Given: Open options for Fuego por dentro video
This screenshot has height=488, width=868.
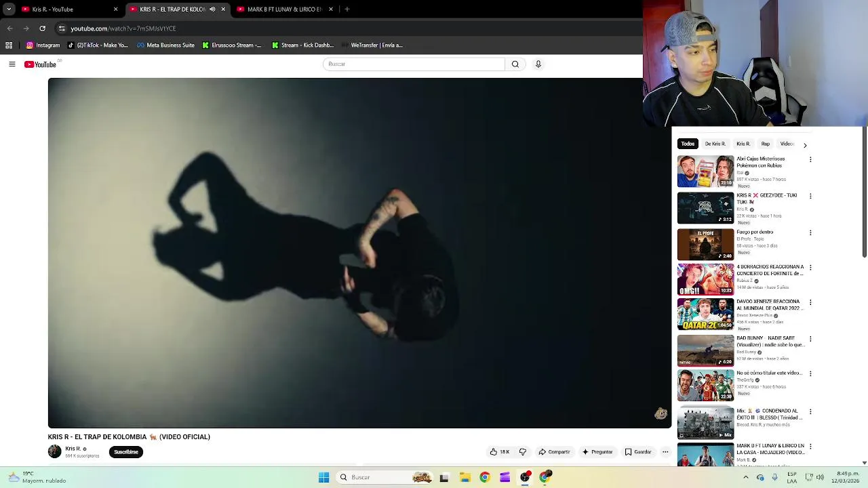Looking at the screenshot, I should (810, 232).
